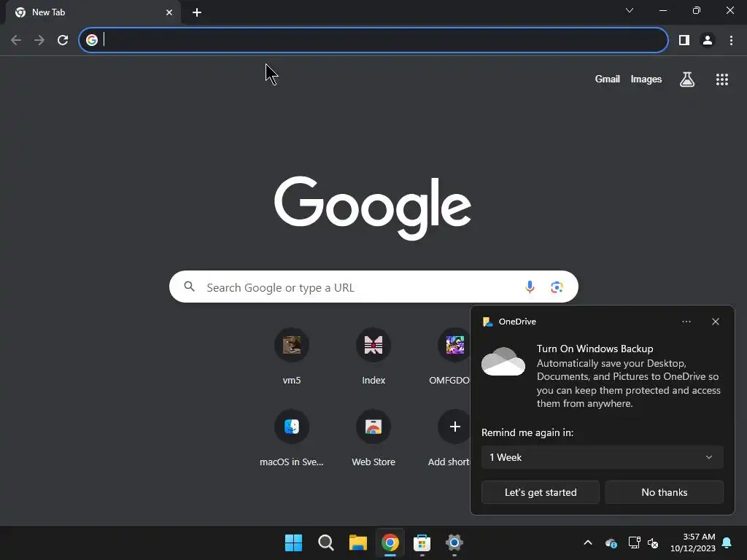Open Chrome's three-dot menu
Viewport: 747px width, 560px height.
point(731,40)
